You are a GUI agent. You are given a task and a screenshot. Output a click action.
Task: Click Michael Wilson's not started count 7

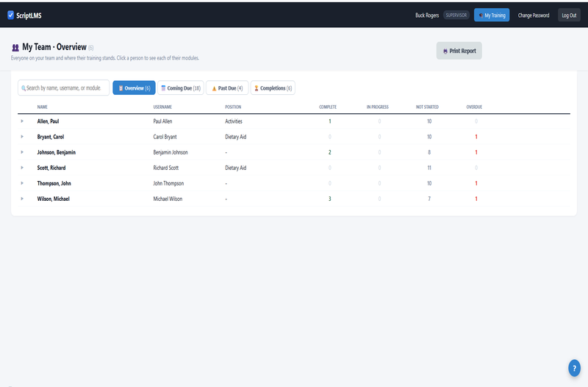(429, 199)
